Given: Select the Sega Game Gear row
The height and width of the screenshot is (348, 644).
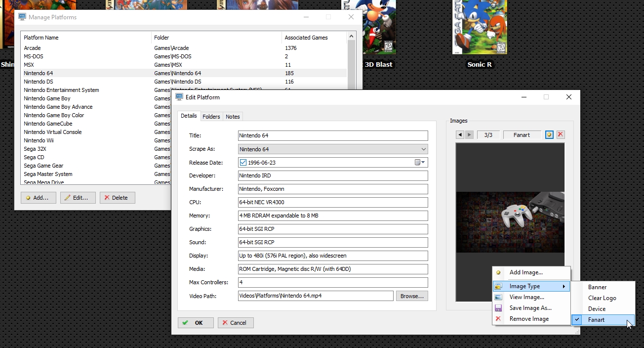Looking at the screenshot, I should coord(96,166).
